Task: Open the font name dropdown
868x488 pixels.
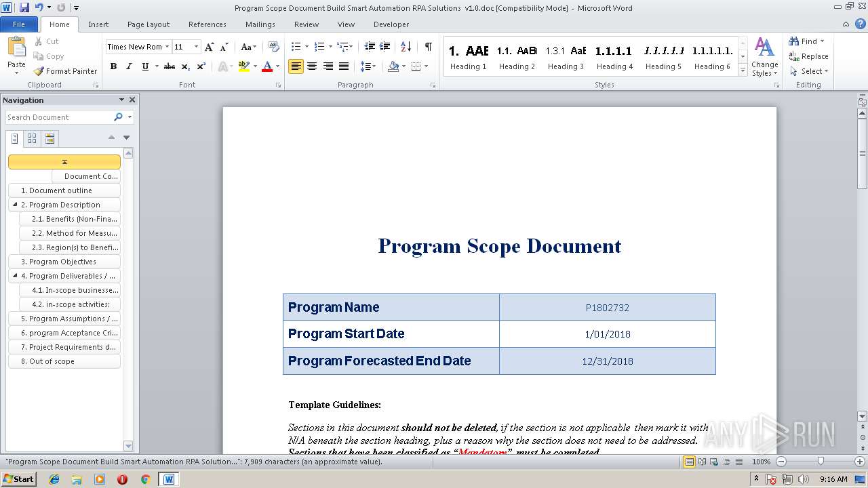Action: 167,47
